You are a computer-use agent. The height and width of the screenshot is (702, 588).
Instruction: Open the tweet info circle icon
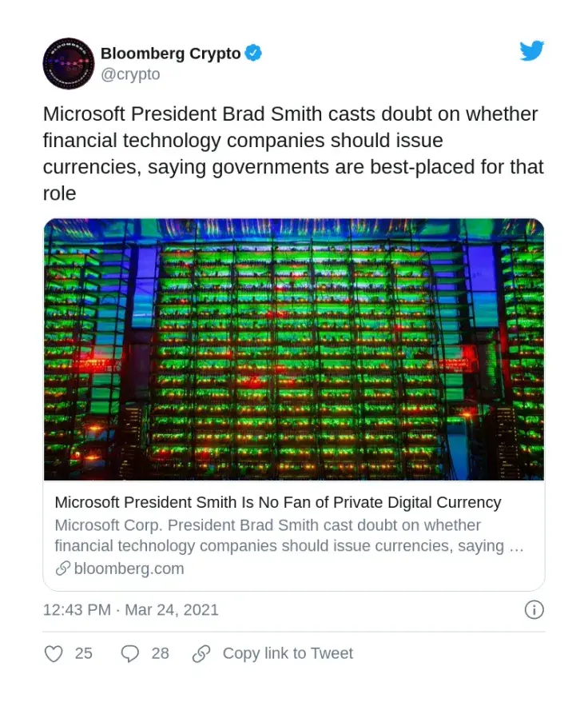[x=534, y=609]
